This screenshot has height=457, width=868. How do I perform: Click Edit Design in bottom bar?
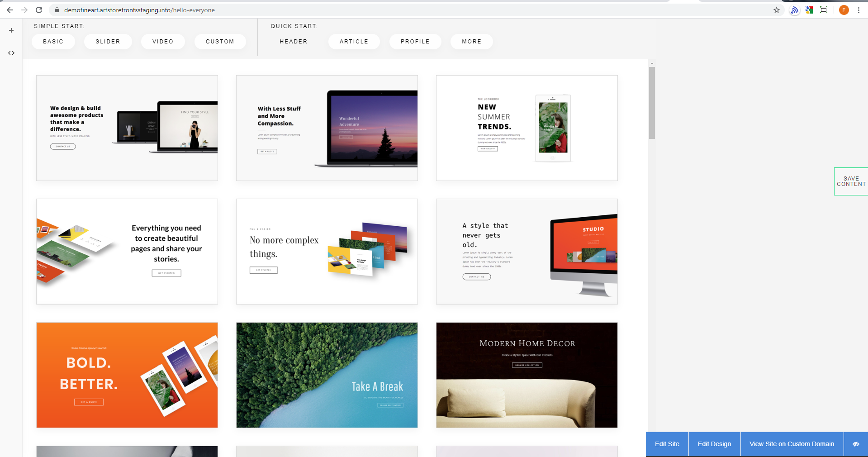tap(714, 444)
